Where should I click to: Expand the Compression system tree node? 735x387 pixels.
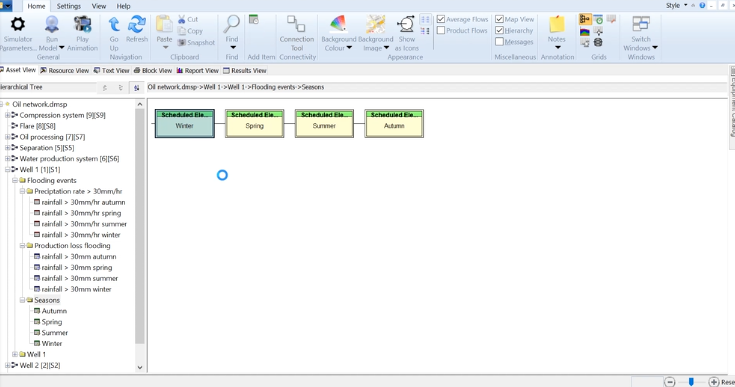tap(8, 115)
